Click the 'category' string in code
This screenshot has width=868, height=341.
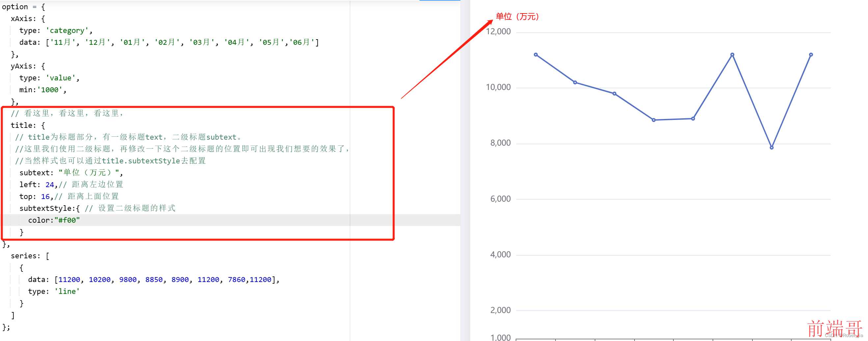pos(67,31)
